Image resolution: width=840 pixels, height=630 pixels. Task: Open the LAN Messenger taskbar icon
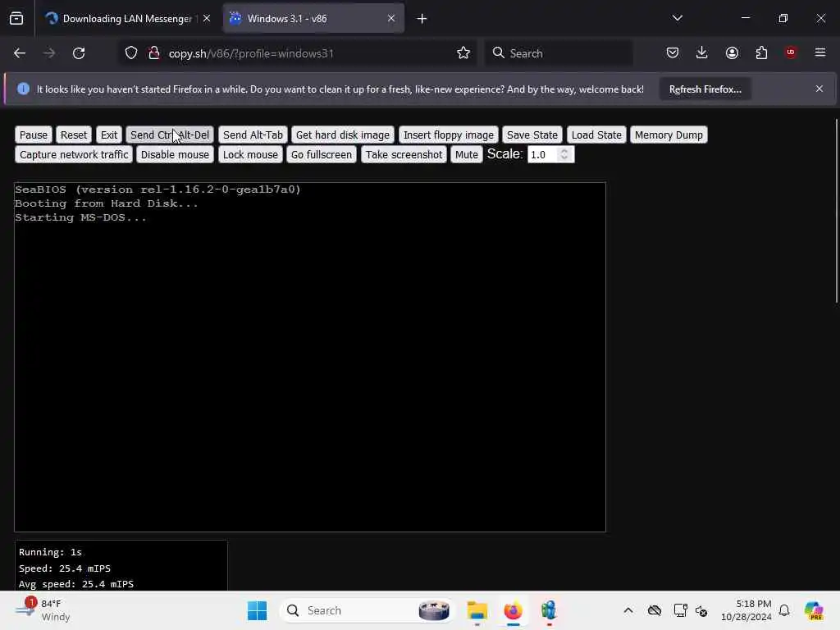[549, 610]
